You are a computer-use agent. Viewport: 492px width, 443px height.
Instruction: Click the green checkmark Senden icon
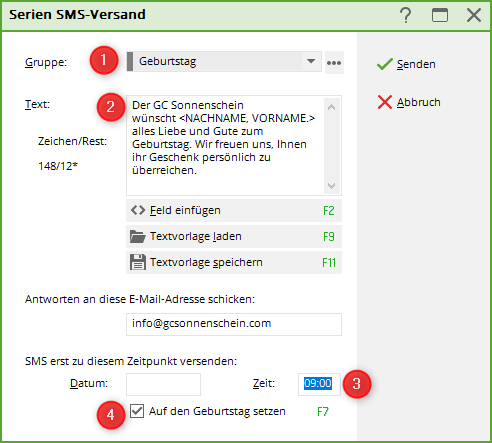385,64
